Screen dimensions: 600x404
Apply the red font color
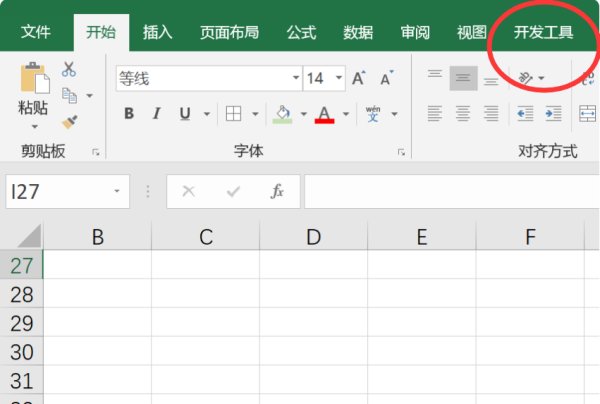pos(324,114)
